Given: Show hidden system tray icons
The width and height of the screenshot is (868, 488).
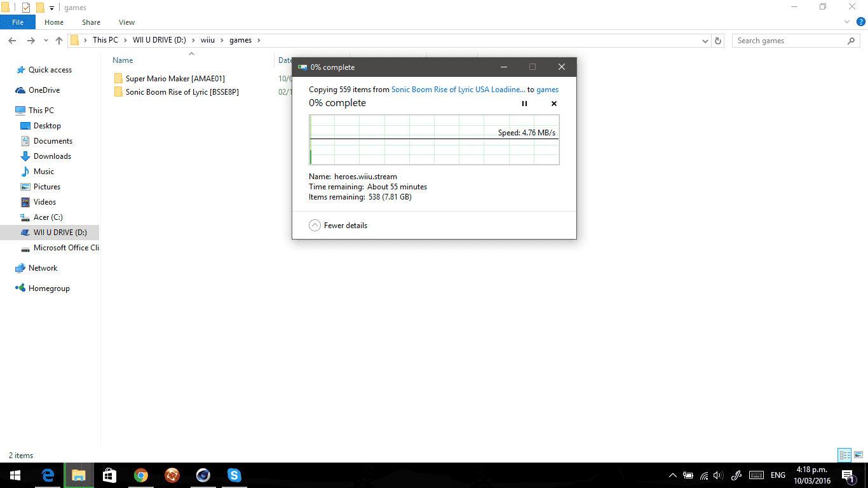Looking at the screenshot, I should click(x=673, y=475).
